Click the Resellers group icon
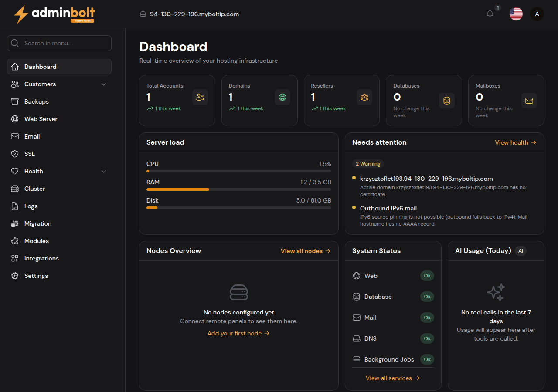The image size is (558, 392). click(x=364, y=97)
